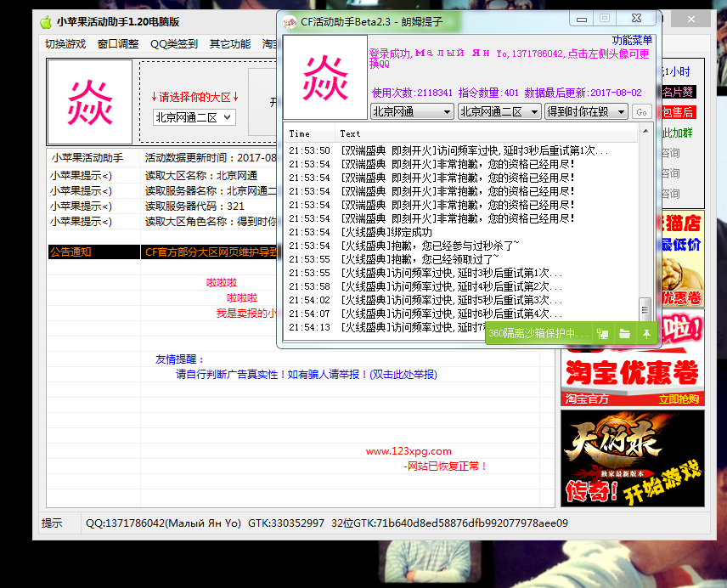727x588 pixels.
Task: Click the green apple icon in the 小苹果活动助手 title bar
Action: coord(46,22)
